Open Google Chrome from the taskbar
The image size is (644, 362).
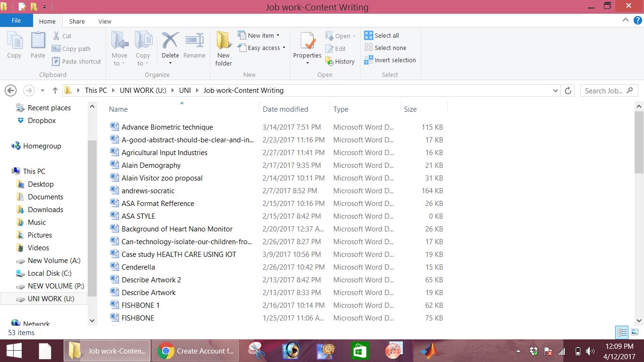coord(196,351)
